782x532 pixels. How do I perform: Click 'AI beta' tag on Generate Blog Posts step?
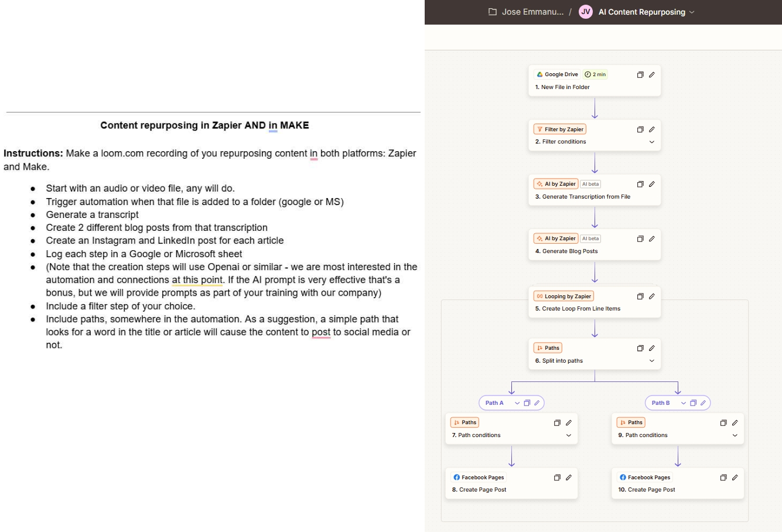590,238
